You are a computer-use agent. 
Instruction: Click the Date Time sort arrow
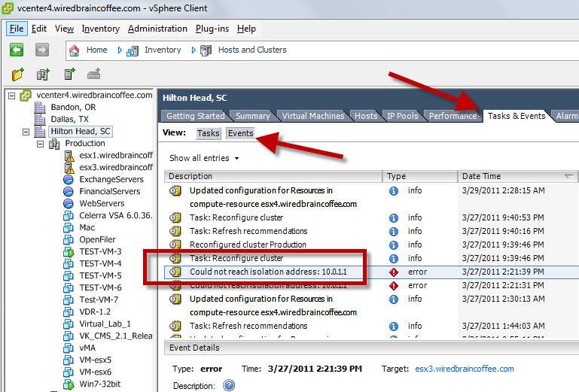[x=569, y=176]
